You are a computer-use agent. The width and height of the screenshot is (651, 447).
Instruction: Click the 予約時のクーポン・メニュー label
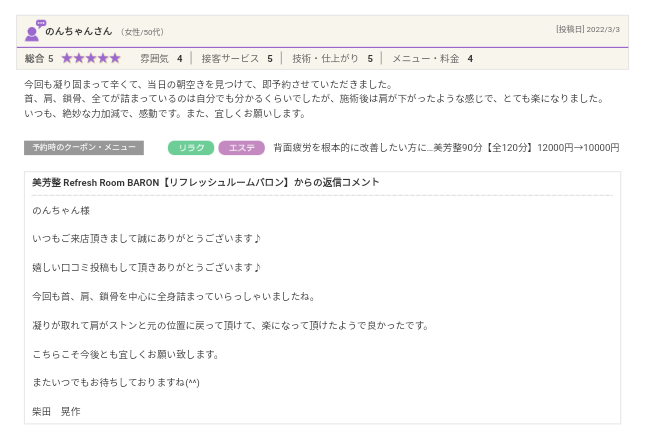pyautogui.click(x=84, y=148)
